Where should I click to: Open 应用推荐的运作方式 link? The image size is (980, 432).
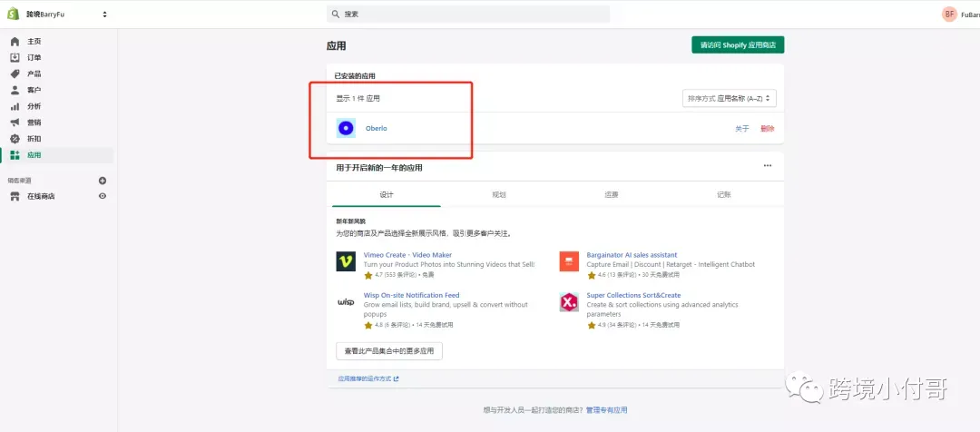[368, 378]
